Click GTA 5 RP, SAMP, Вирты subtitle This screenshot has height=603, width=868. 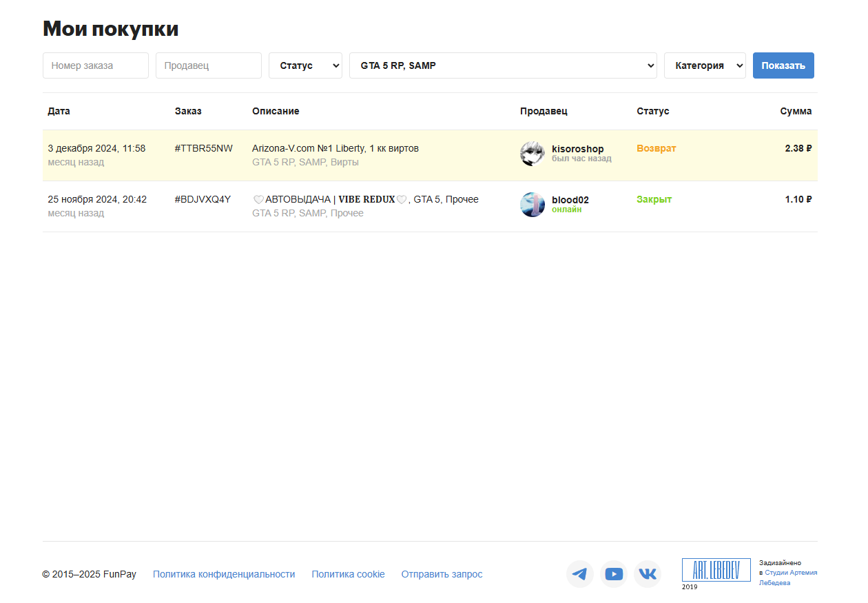tap(305, 162)
